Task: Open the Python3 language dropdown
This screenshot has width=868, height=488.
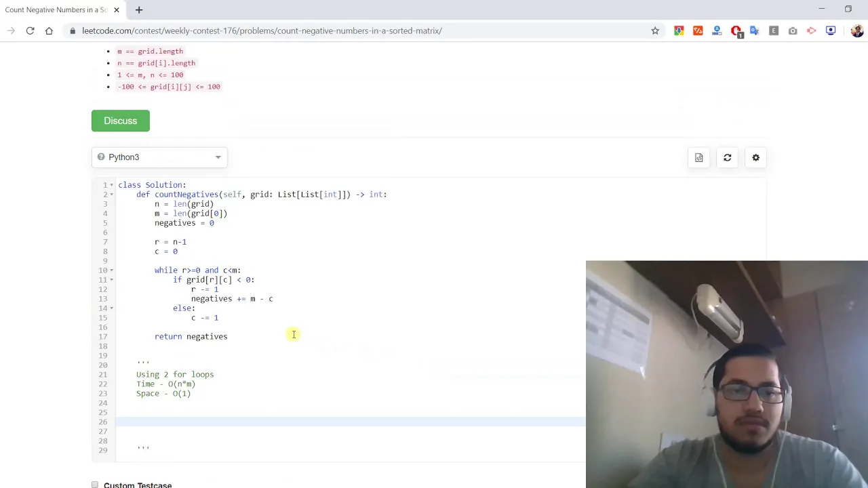Action: click(159, 157)
